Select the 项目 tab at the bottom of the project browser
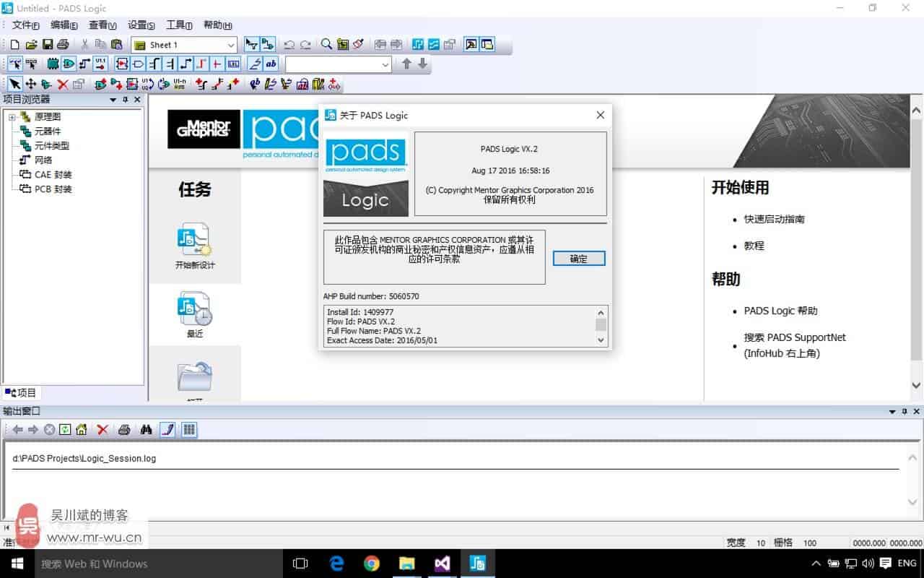The image size is (924, 578). pyautogui.click(x=21, y=393)
